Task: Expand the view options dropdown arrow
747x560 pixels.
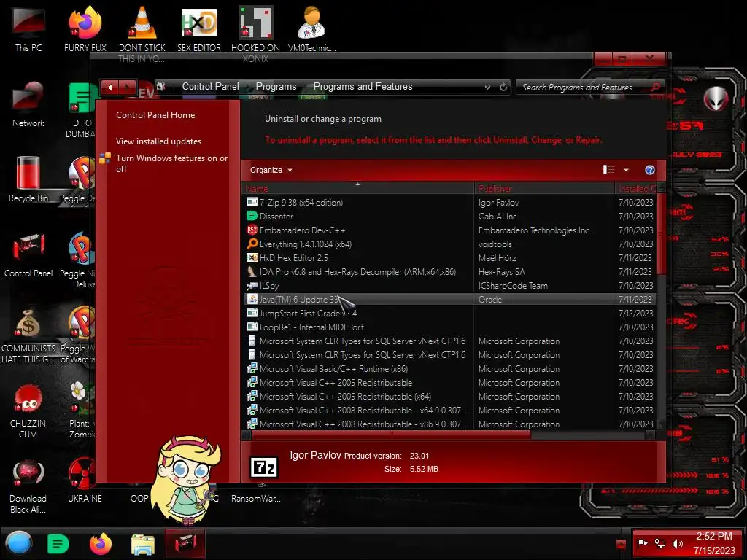Action: (626, 170)
